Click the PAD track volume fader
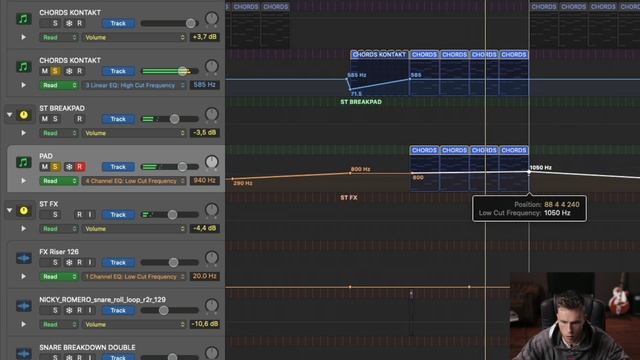This screenshot has height=360, width=640. pyautogui.click(x=182, y=167)
